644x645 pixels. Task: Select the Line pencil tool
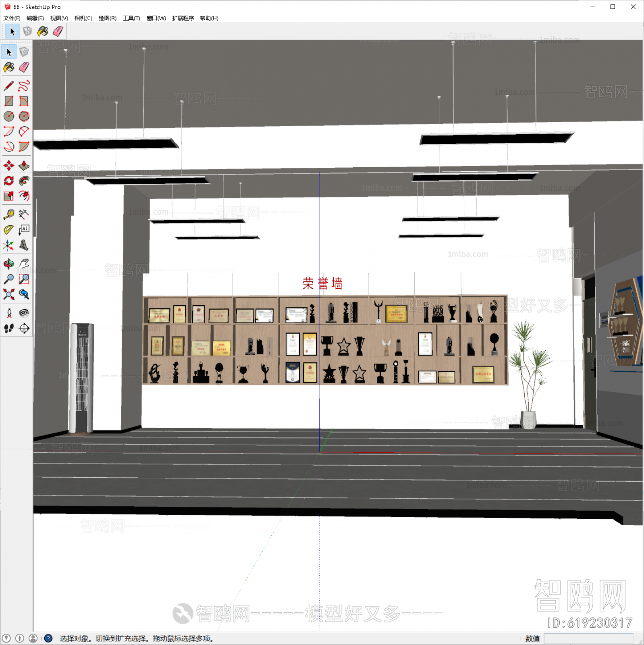pyautogui.click(x=9, y=86)
